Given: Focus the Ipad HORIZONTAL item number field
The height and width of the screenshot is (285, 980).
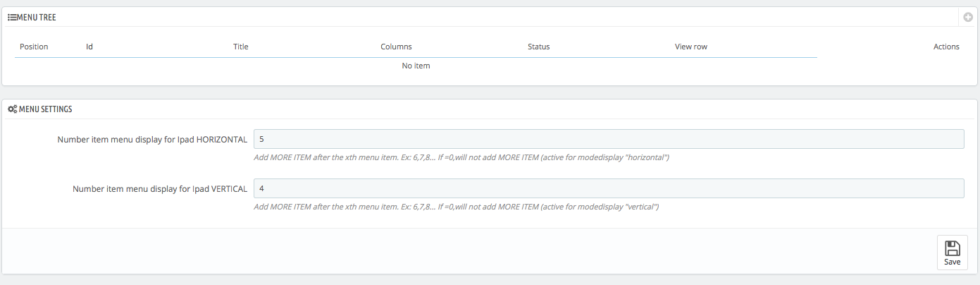Looking at the screenshot, I should click(608, 139).
